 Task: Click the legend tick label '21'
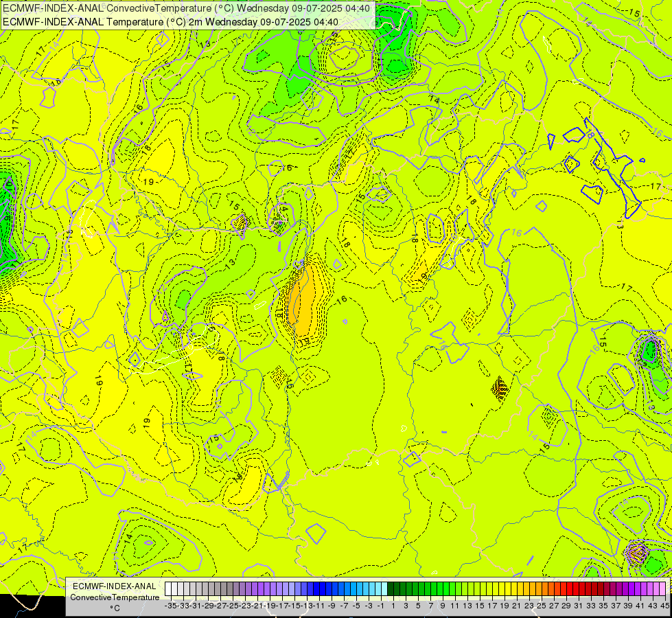coord(517,606)
